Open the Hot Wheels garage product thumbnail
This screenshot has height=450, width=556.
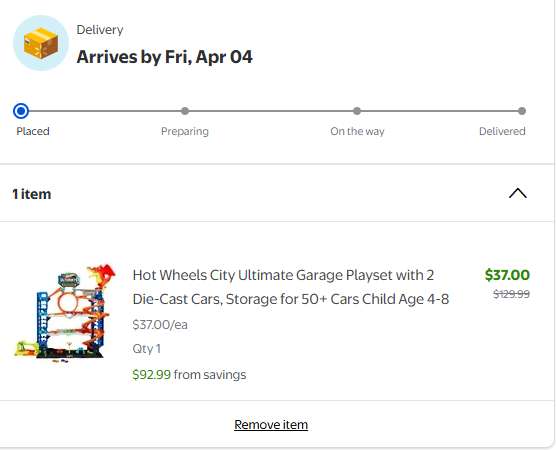pyautogui.click(x=65, y=314)
